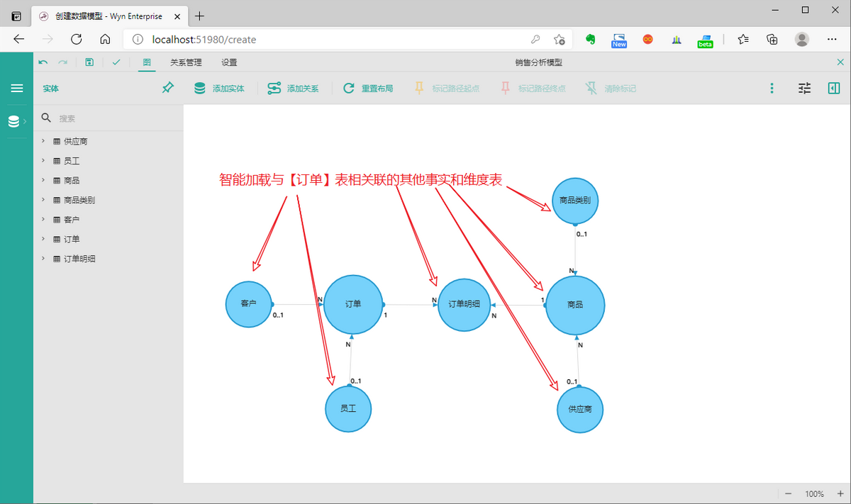Open the Evernote elephant extension
The width and height of the screenshot is (851, 504).
pos(590,40)
